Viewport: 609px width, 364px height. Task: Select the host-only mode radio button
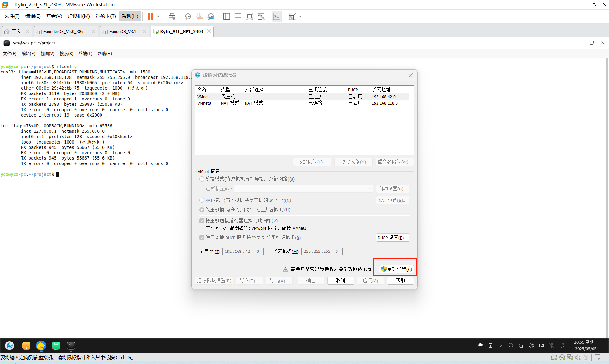pyautogui.click(x=202, y=210)
